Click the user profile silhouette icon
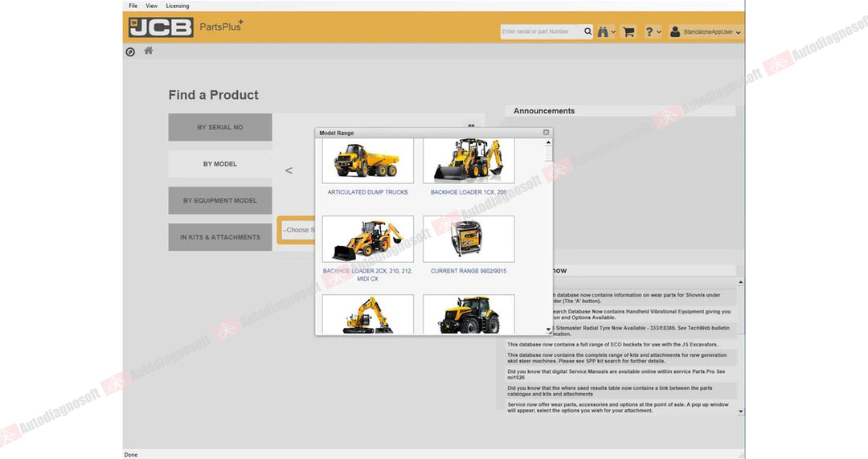The width and height of the screenshot is (868, 459). 675,31
